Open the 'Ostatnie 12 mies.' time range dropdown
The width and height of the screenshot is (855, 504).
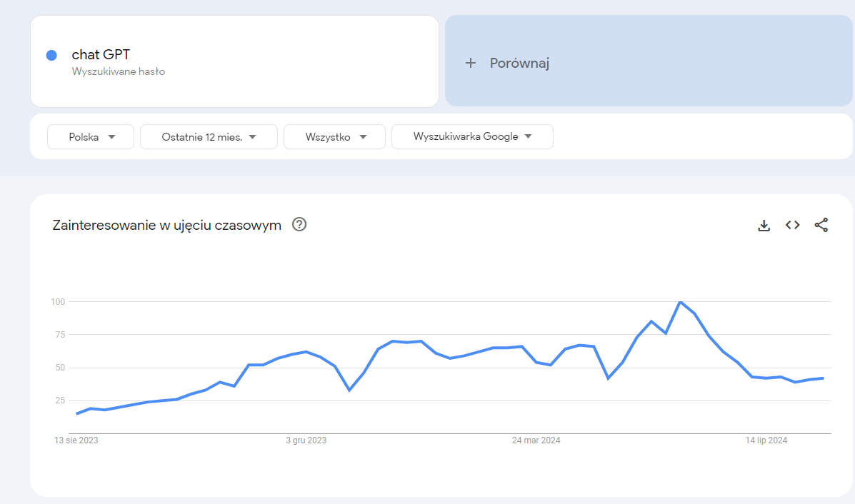208,136
